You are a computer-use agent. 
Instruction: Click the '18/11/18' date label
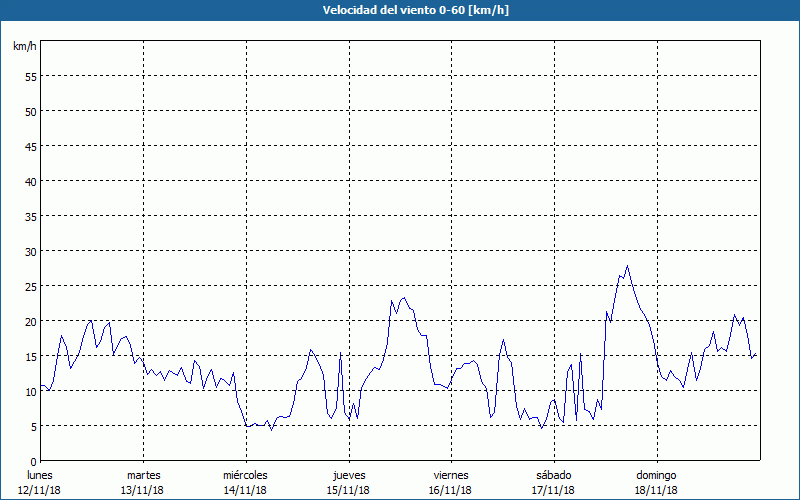(x=657, y=490)
